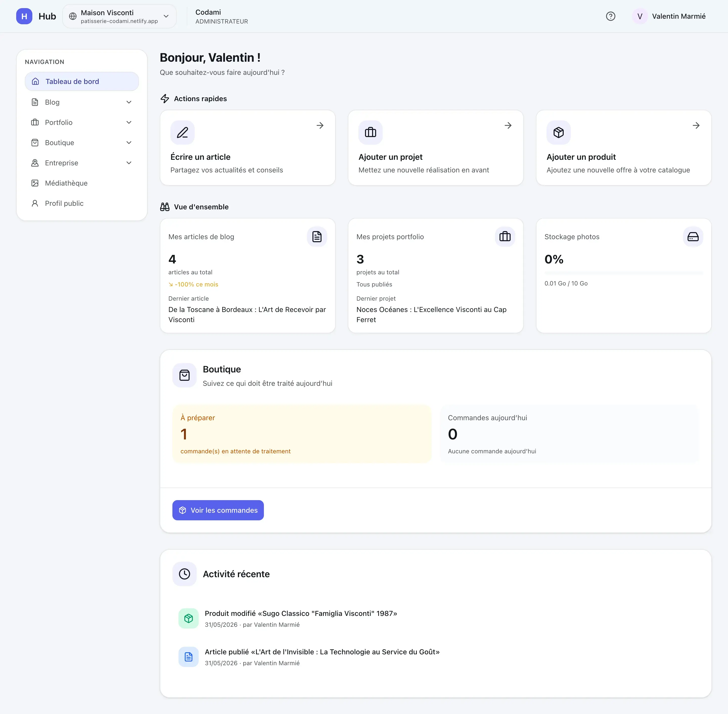Click the storage usage progress bar

(624, 273)
